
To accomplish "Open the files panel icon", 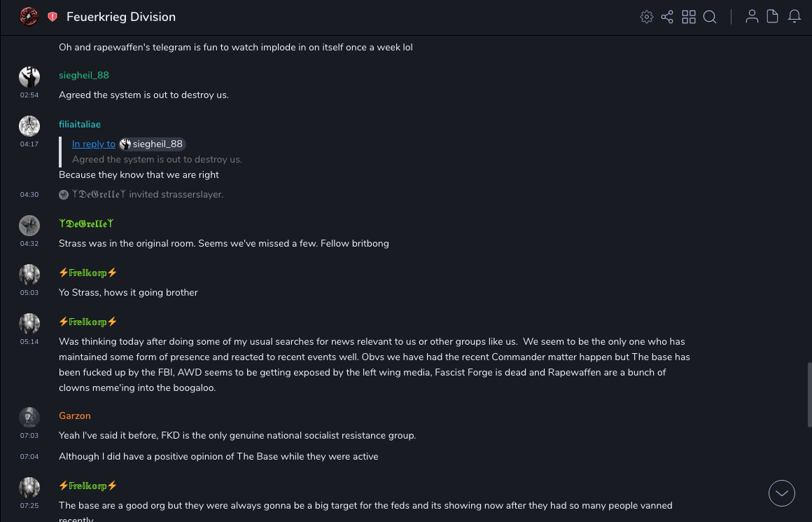I will [x=773, y=17].
